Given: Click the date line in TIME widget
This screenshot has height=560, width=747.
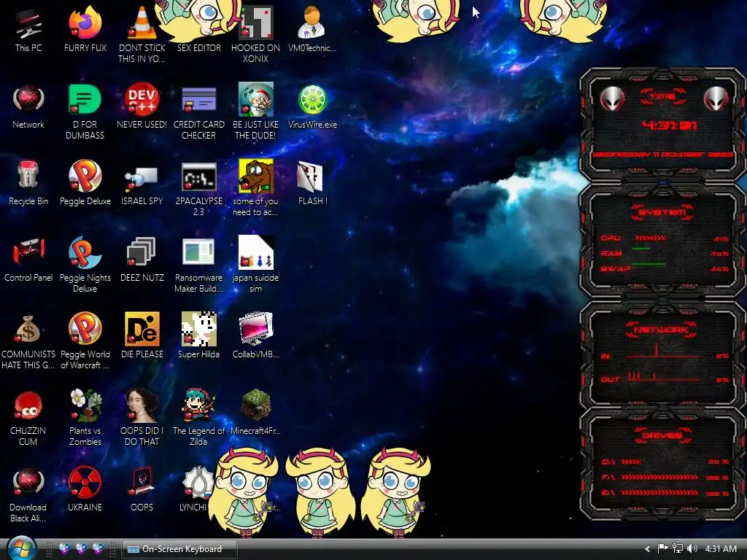Looking at the screenshot, I should coord(662,155).
